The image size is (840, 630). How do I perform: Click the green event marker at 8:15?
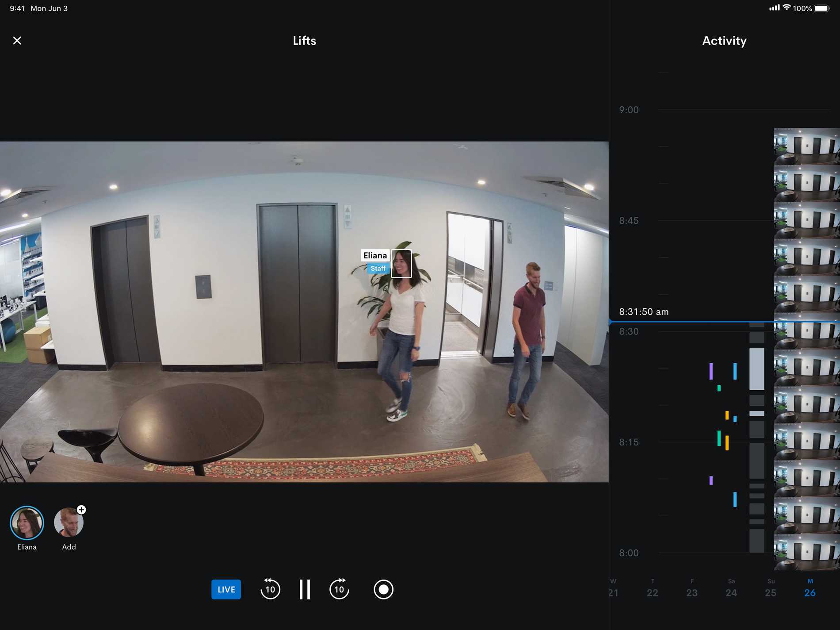(719, 438)
